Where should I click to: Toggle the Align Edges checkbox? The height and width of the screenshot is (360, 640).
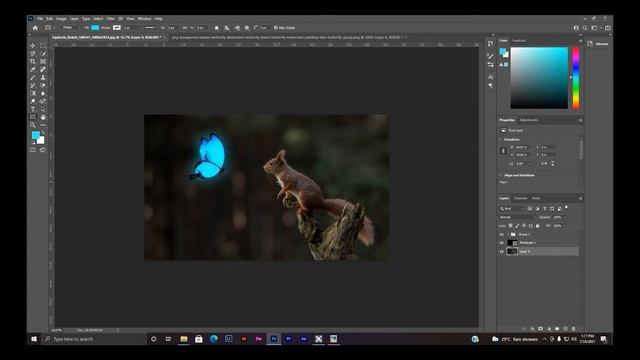coord(276,28)
